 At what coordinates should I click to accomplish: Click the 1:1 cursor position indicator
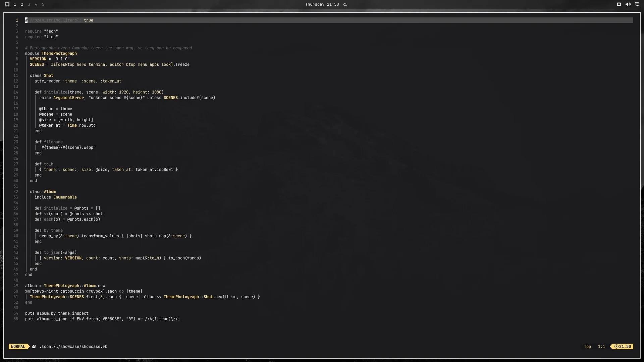(x=601, y=347)
